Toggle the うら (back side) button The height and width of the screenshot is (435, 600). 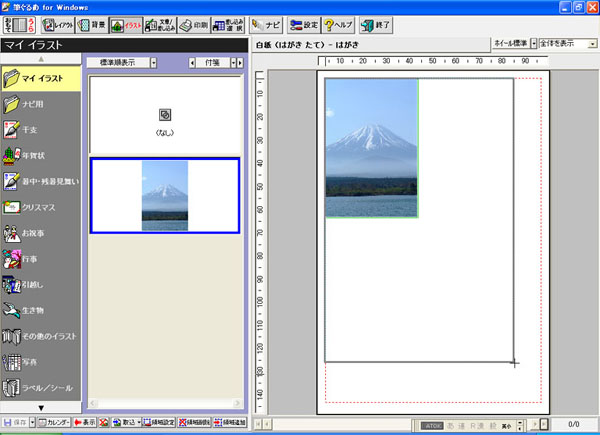[29, 23]
